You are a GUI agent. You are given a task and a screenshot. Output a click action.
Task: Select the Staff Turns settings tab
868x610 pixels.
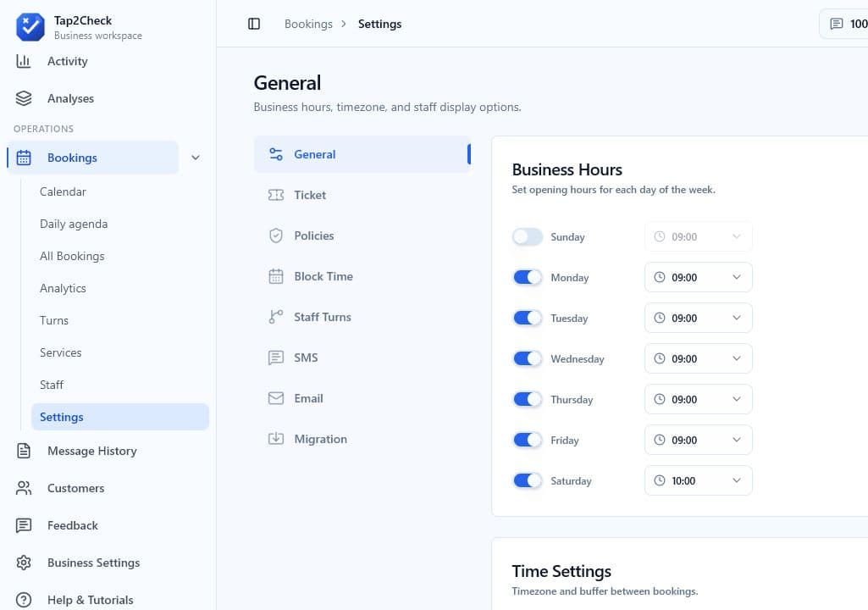[x=362, y=317]
